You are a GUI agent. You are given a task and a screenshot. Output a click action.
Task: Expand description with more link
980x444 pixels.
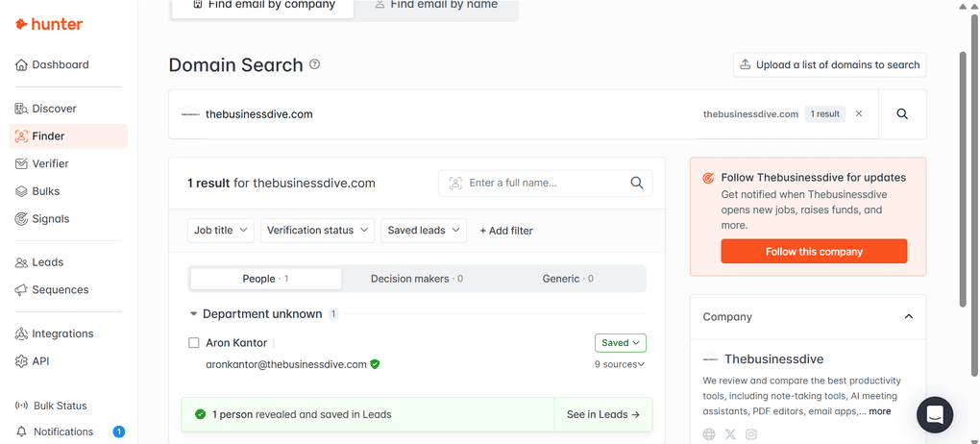click(x=879, y=411)
